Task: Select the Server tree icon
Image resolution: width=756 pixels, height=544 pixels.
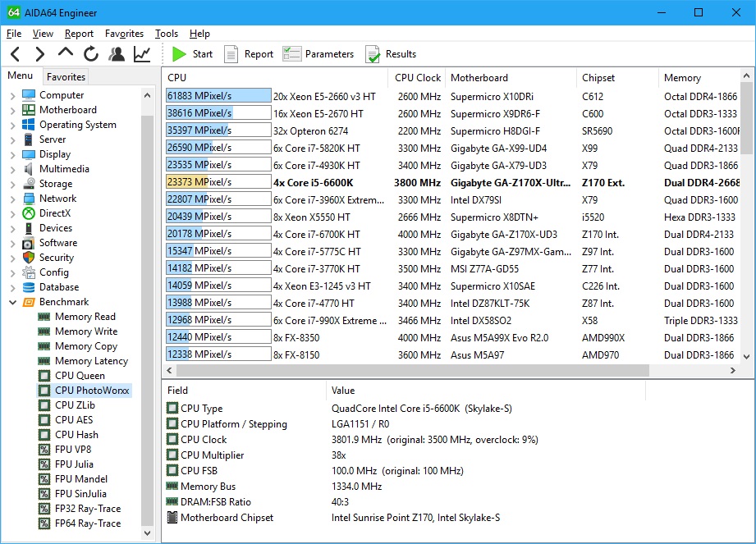Action: [x=29, y=139]
